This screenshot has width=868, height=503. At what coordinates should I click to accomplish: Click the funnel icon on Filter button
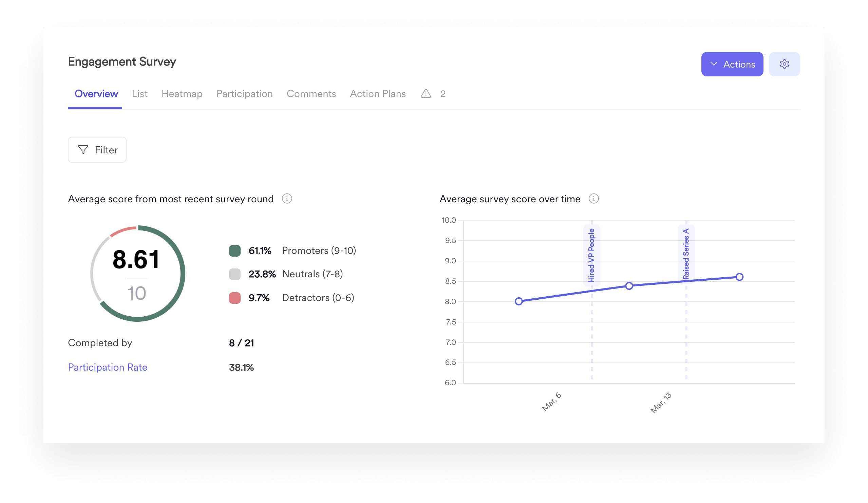click(x=83, y=150)
